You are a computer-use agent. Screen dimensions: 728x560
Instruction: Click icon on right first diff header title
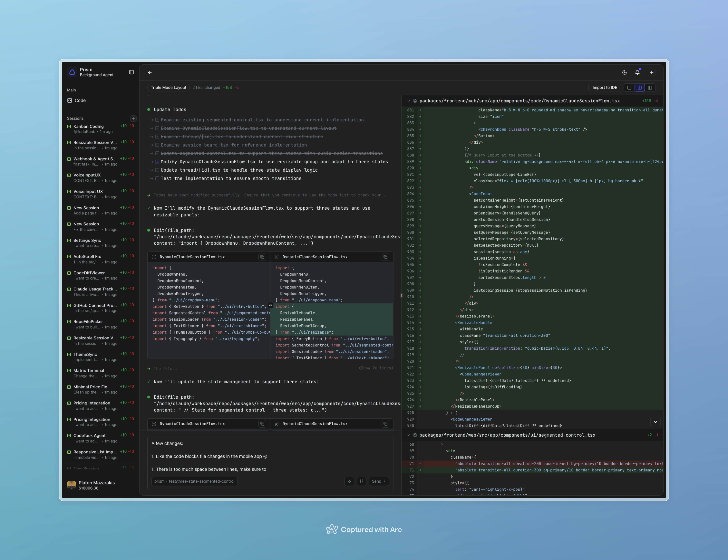(x=276, y=257)
